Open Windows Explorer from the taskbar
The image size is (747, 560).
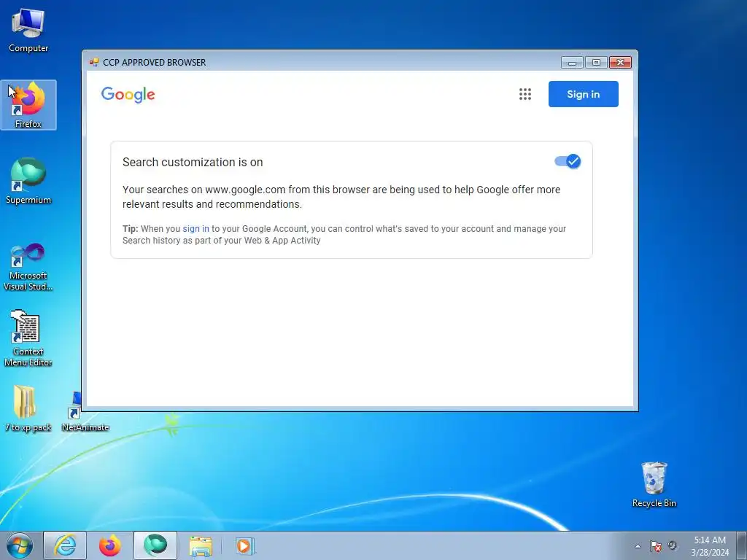[201, 545]
